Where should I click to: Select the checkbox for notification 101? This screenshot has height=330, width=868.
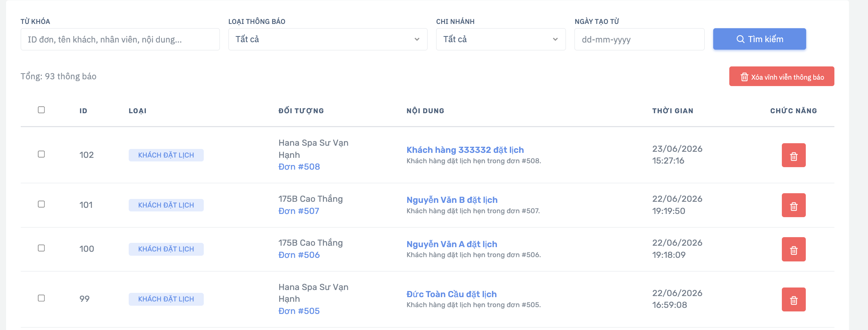41,204
